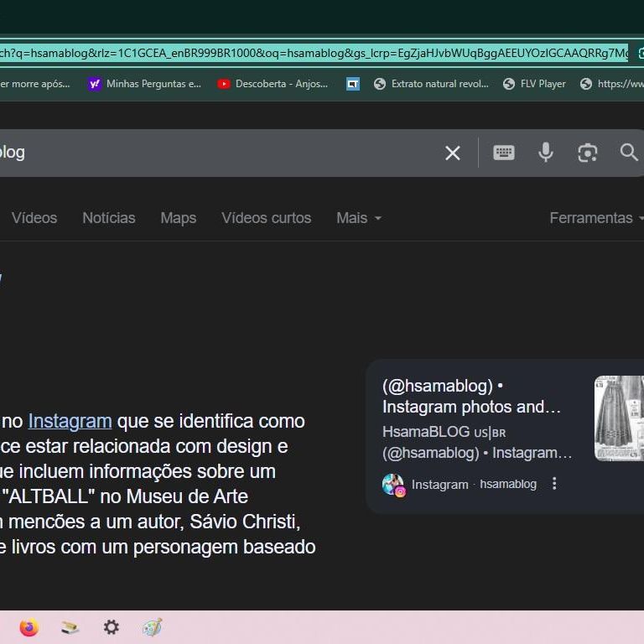Search by image with the camera lens icon
The width and height of the screenshot is (644, 644).
pyautogui.click(x=587, y=153)
